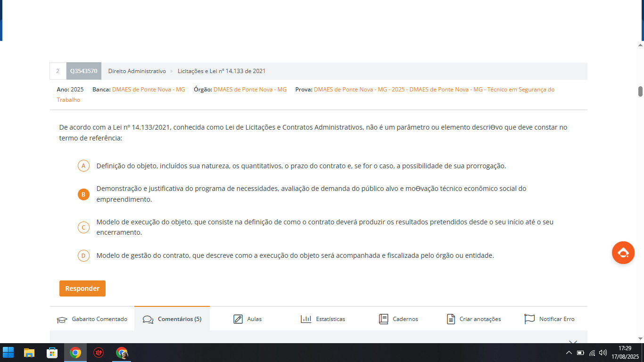Image resolution: width=644 pixels, height=362 pixels.
Task: Pick answer option D radio circle
Action: tap(83, 255)
